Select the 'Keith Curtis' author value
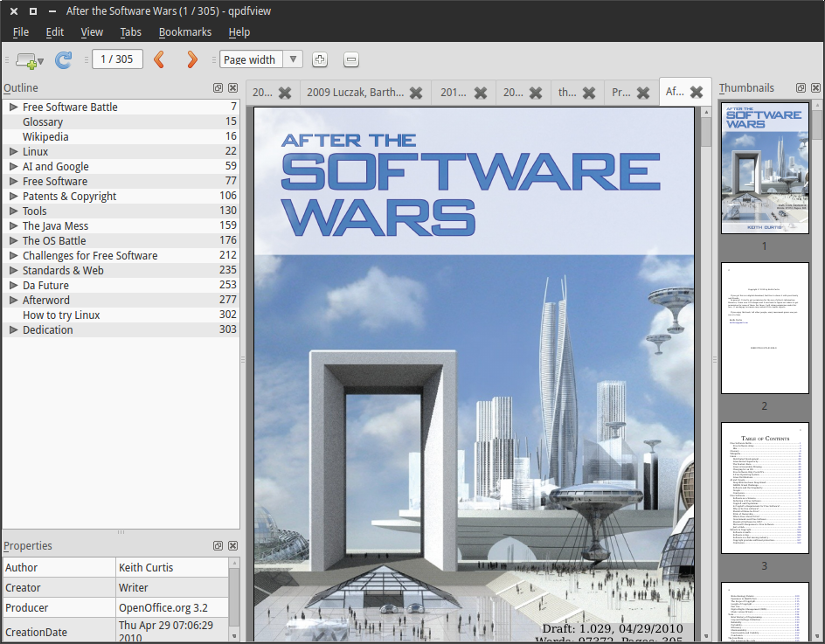 click(146, 568)
